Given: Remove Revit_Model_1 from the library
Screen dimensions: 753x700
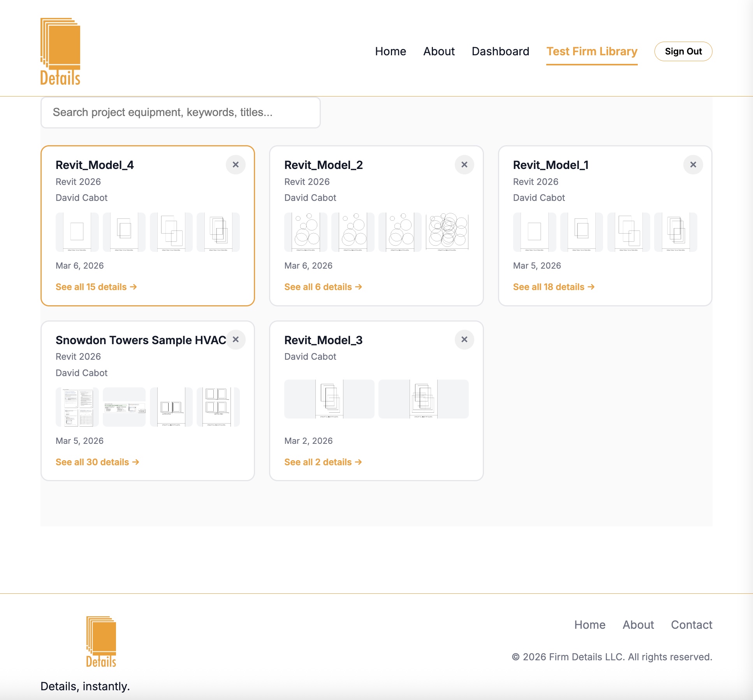Looking at the screenshot, I should coord(693,165).
